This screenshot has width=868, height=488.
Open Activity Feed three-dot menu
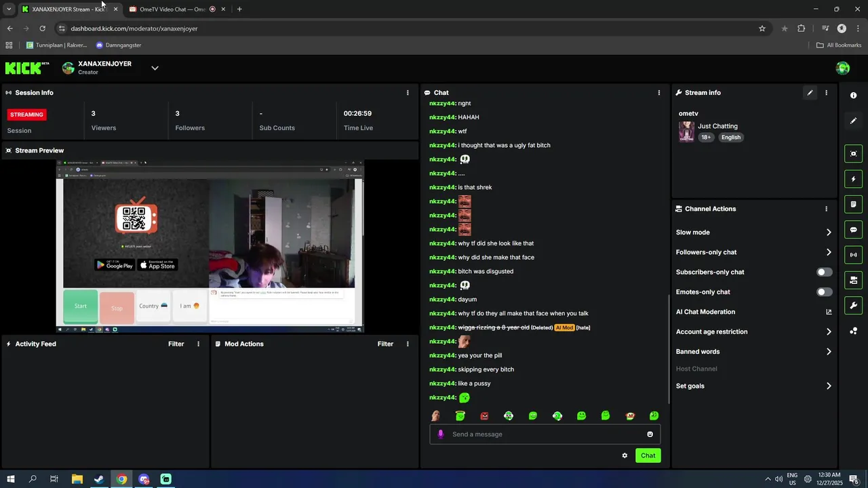198,344
